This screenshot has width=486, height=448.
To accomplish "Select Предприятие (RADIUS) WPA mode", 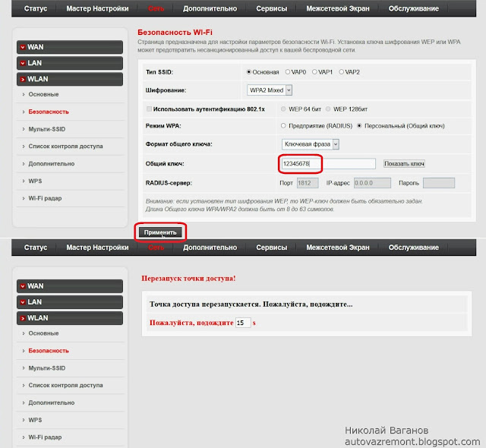I will (x=283, y=126).
